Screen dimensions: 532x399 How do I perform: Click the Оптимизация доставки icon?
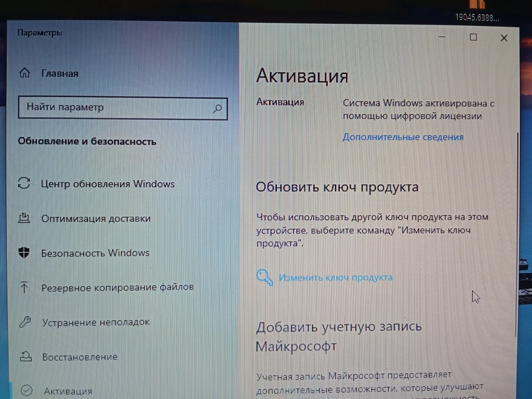pos(24,218)
